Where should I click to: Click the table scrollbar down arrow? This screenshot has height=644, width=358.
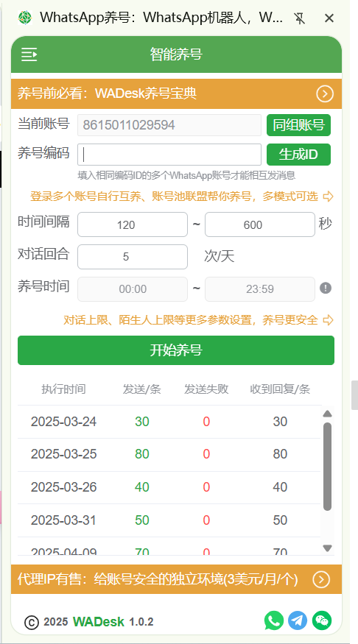(x=327, y=548)
